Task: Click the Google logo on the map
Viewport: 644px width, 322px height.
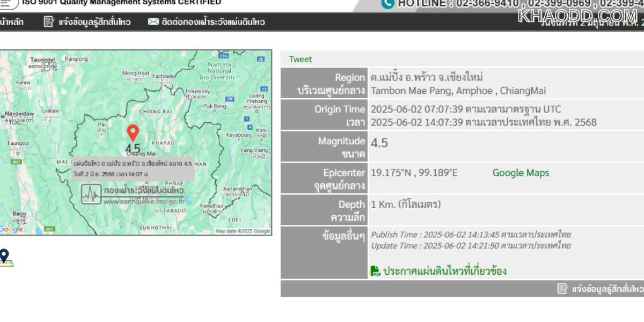Action: point(11,229)
